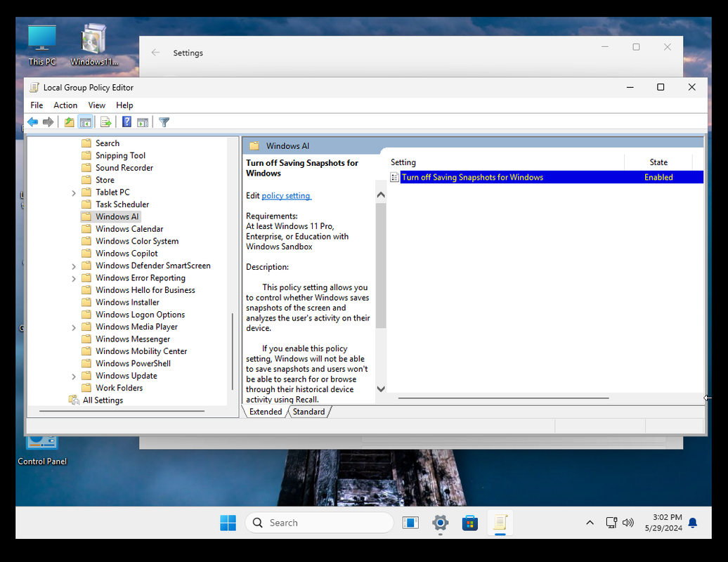Toggle the show/hide console tree icon
728x562 pixels.
(x=86, y=122)
